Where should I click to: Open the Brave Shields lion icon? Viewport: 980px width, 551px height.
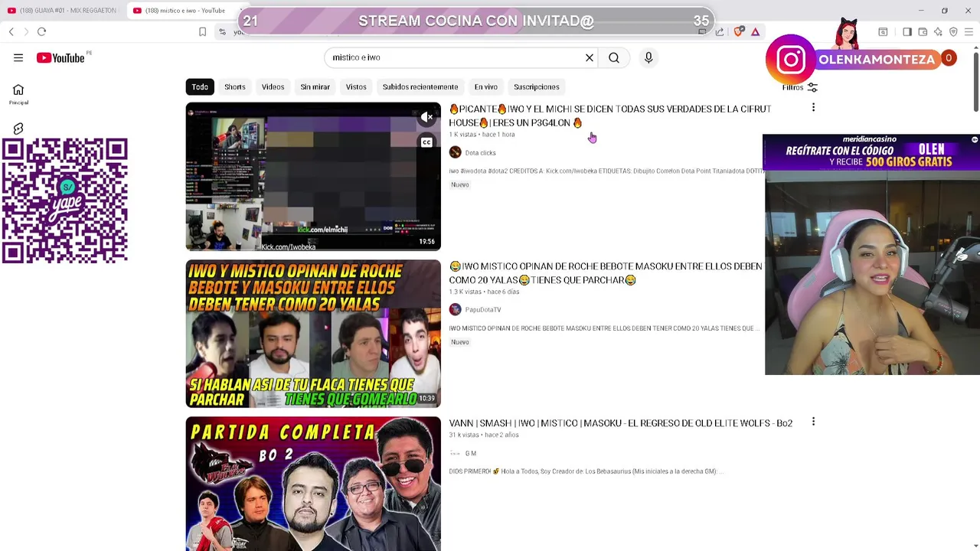738,31
